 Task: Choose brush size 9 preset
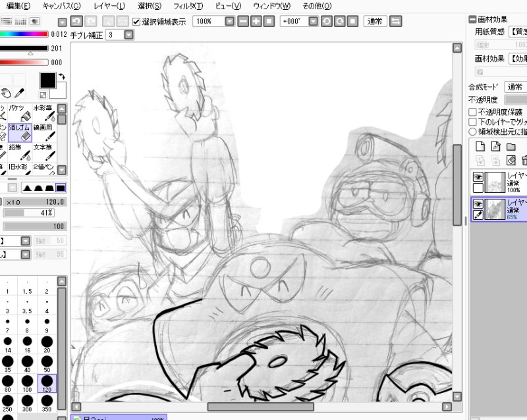tap(47, 325)
